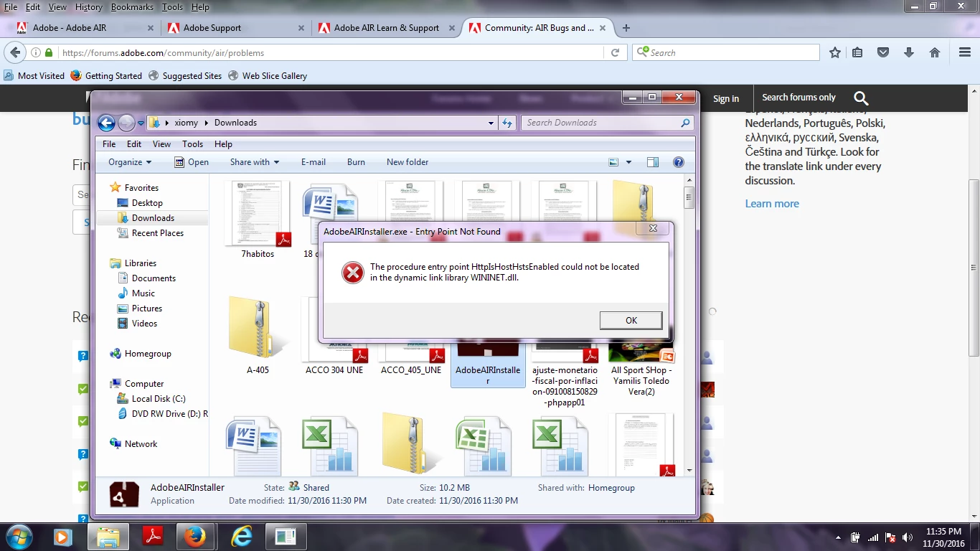
Task: Open the view options dropdown arrow
Action: pos(628,162)
